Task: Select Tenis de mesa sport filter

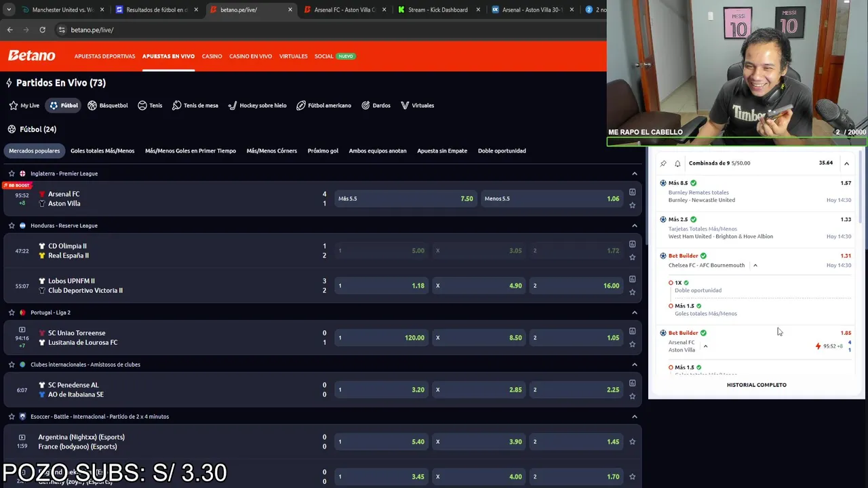Action: (x=195, y=106)
